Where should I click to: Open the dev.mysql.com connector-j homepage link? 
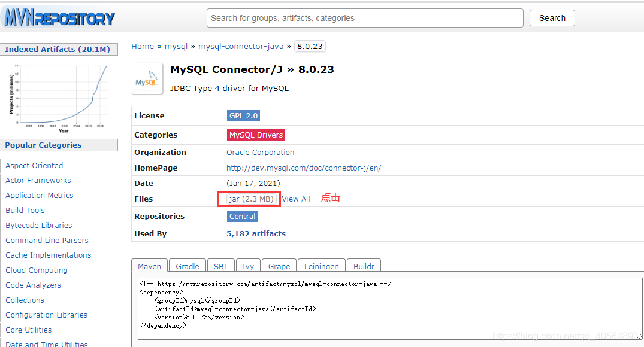304,168
